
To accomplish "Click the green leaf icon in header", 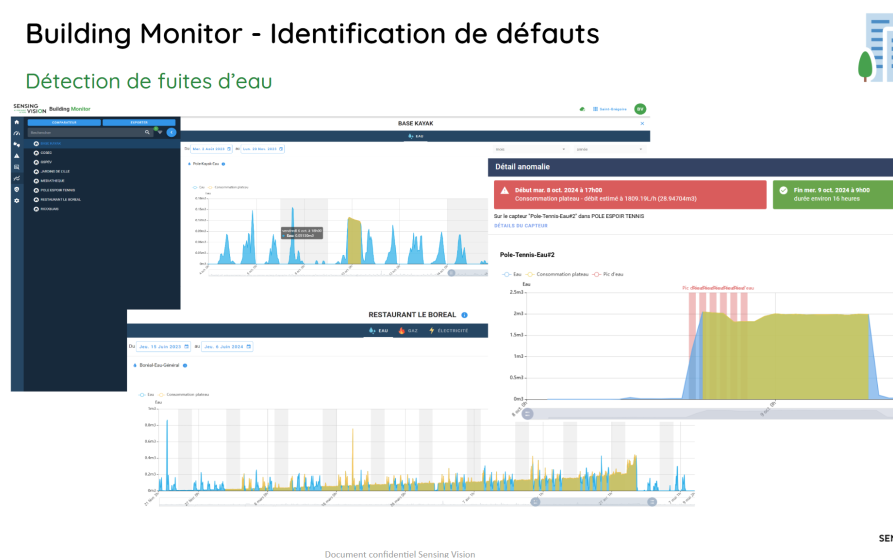I will click(x=582, y=109).
